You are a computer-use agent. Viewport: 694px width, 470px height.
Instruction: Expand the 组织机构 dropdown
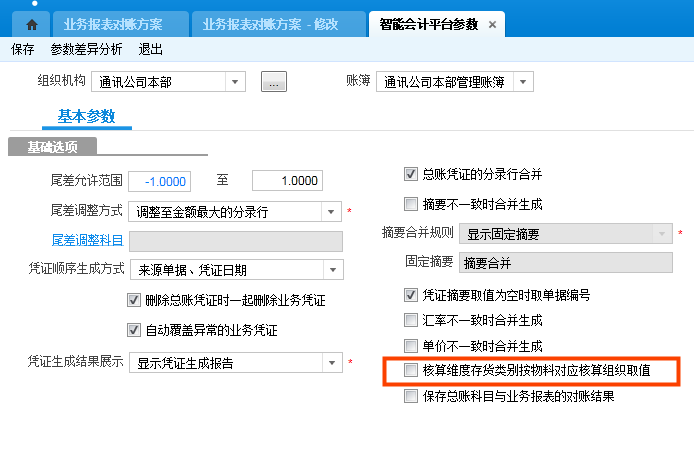(235, 82)
